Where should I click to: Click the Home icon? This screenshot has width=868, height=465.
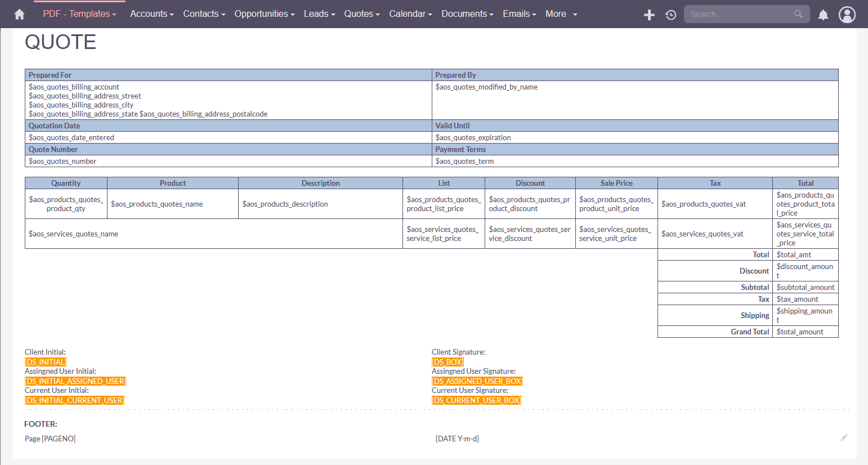coord(19,14)
